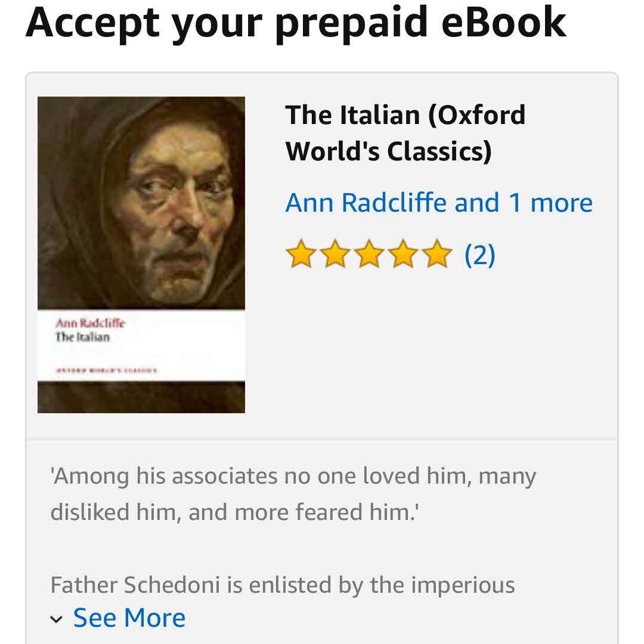Click The Italian title text on the cover
Image resolution: width=644 pixels, height=644 pixels.
click(x=82, y=337)
